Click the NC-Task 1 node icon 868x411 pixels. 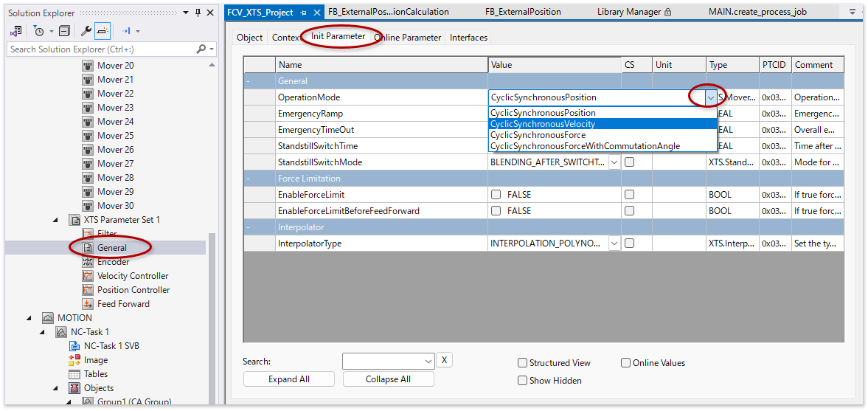[61, 332]
